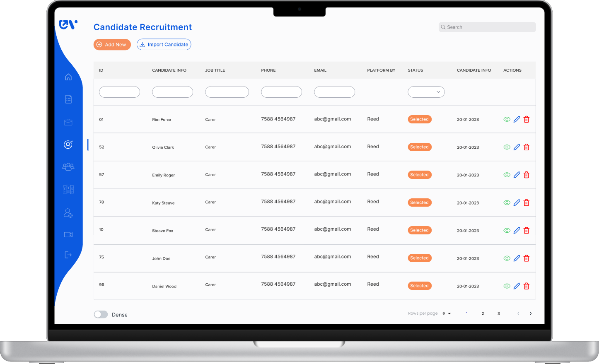This screenshot has width=599, height=364.
Task: Open the briefcase jobs sidebar icon
Action: (x=68, y=122)
